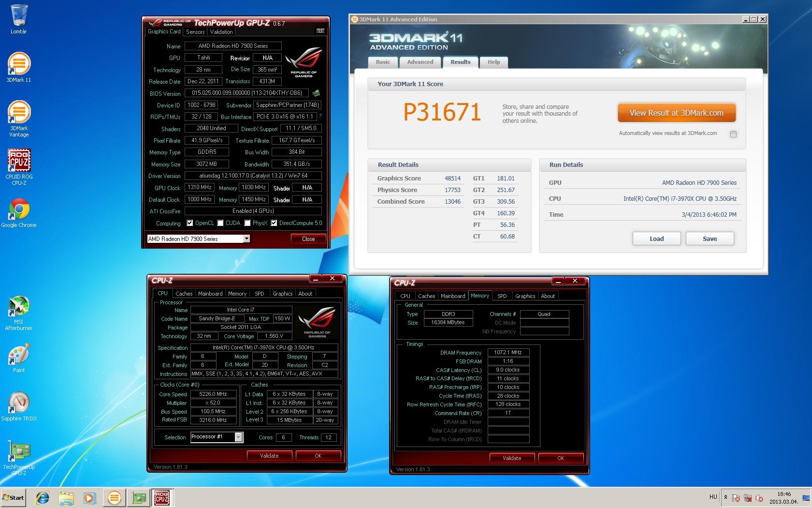Select the Results tab in 3DMark 11

pyautogui.click(x=460, y=62)
